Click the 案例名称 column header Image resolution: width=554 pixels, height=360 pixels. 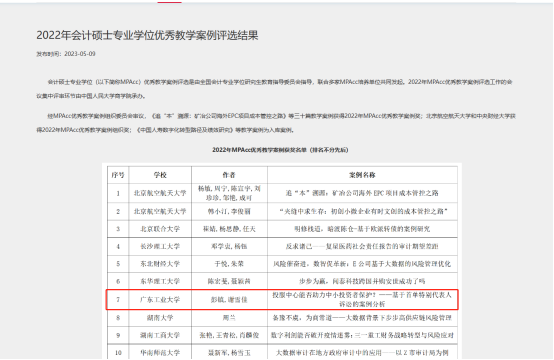[x=362, y=175]
